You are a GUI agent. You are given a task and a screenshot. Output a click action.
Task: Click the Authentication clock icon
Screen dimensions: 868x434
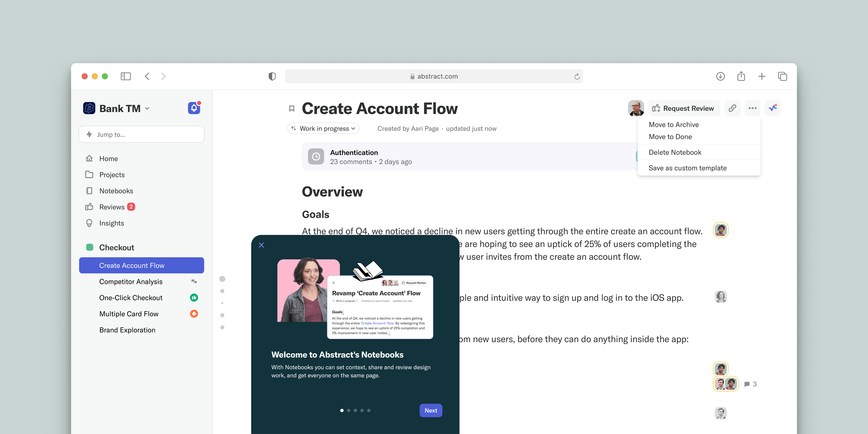point(316,156)
